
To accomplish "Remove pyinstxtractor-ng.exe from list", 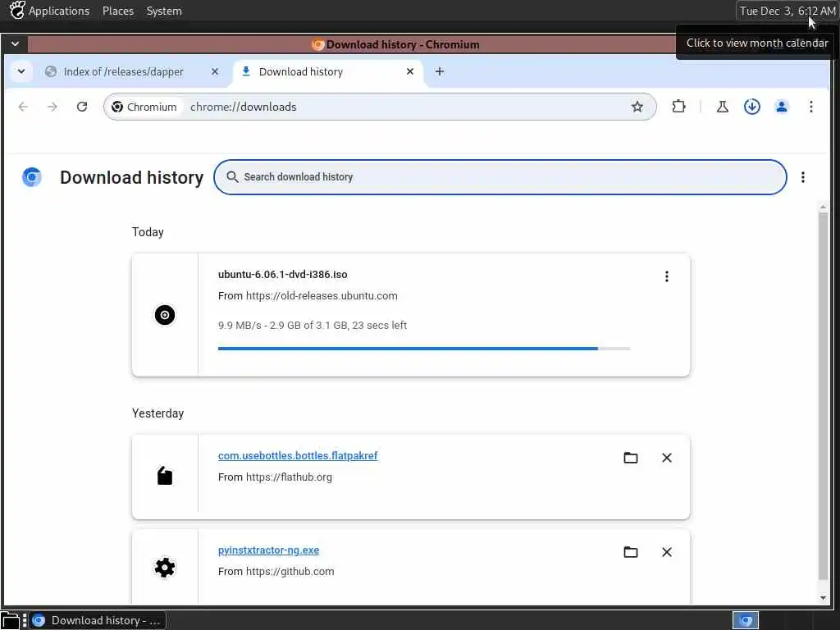I will [x=666, y=552].
